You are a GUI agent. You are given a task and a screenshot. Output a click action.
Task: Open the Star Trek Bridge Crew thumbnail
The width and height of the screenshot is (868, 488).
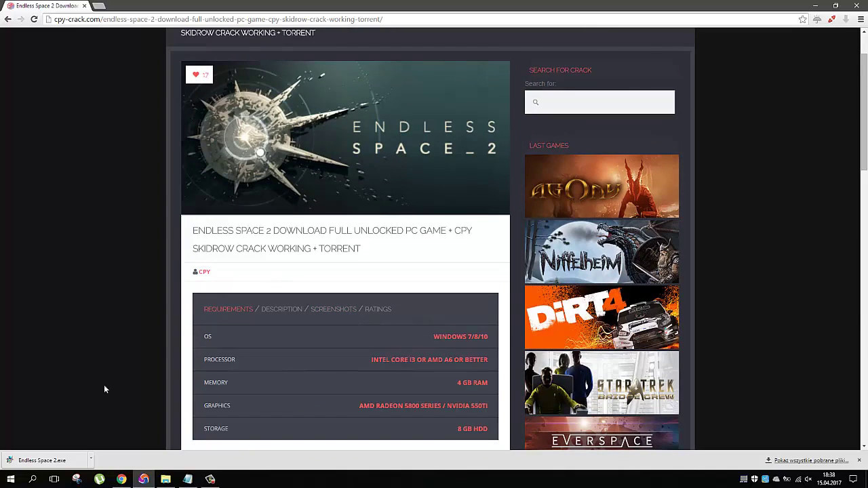click(x=601, y=382)
